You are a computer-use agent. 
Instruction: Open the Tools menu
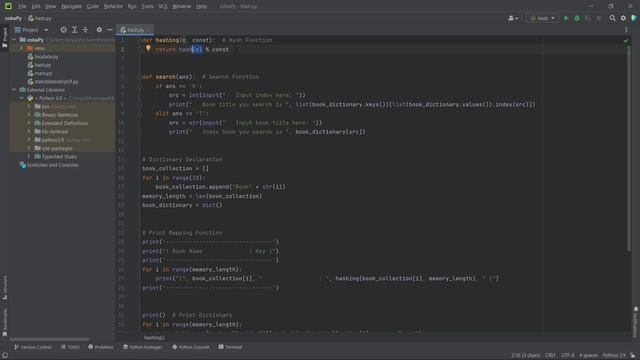tap(147, 6)
